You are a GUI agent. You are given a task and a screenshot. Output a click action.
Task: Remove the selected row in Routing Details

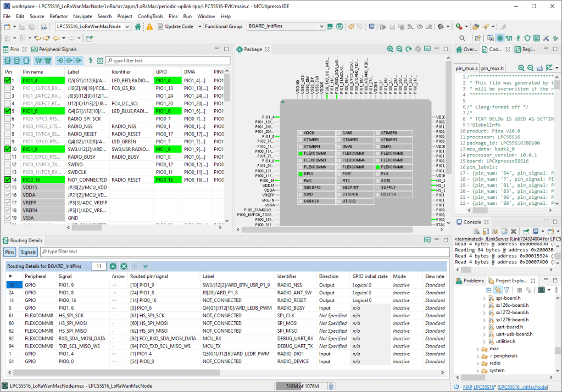tap(124, 266)
